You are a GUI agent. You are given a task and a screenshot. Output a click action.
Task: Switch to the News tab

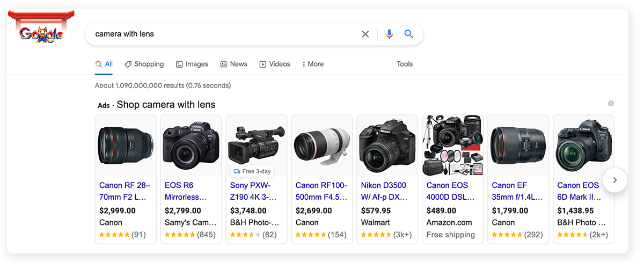click(234, 64)
